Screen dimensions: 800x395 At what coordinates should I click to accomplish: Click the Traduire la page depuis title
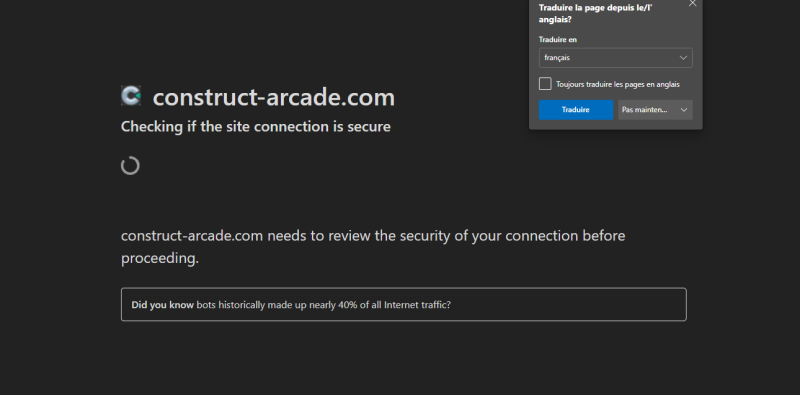[581, 13]
